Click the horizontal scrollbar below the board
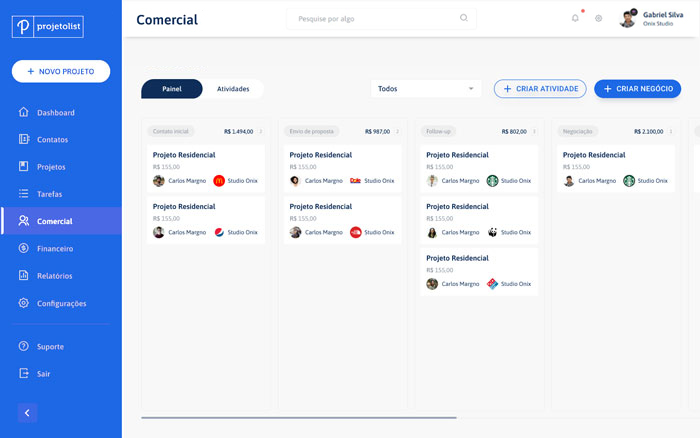Image resolution: width=700 pixels, height=438 pixels. 299,417
